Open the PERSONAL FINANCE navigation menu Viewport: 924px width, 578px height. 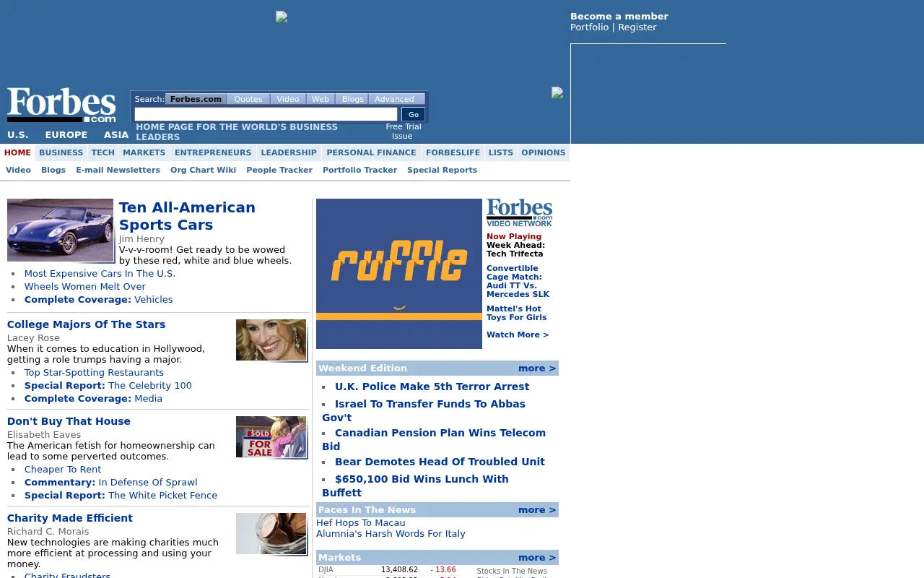pyautogui.click(x=371, y=152)
